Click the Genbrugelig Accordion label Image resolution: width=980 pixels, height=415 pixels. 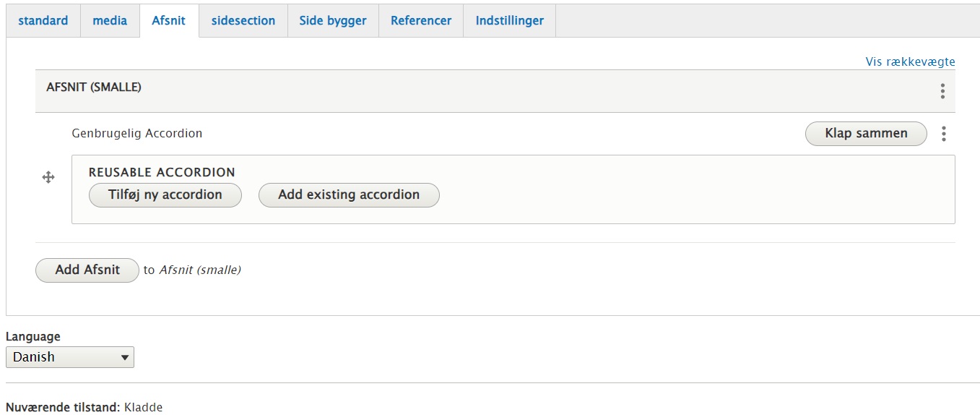[x=137, y=134]
